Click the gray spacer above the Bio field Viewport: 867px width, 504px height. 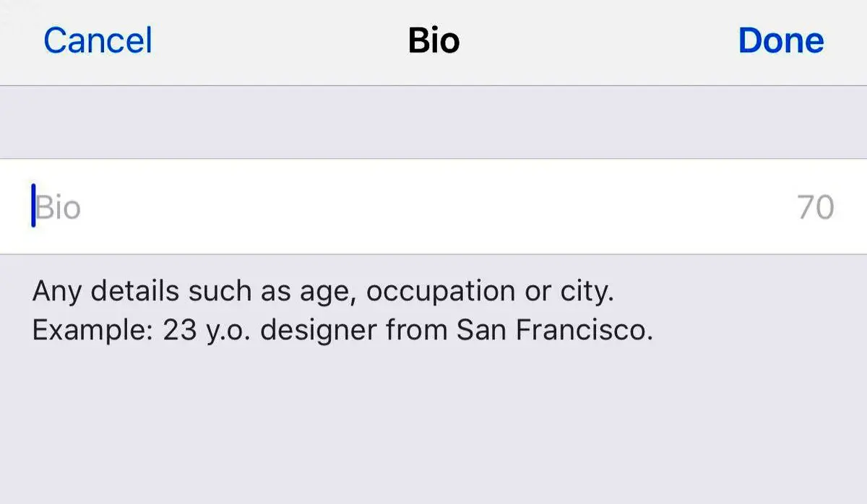(433, 122)
